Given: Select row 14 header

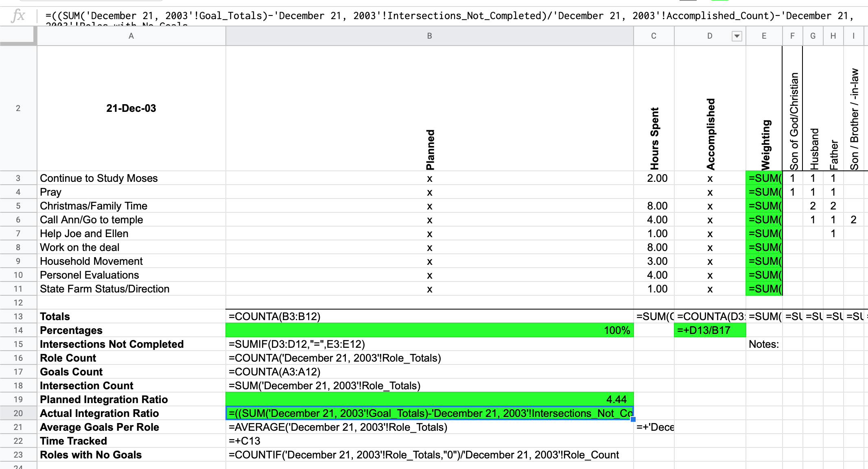Looking at the screenshot, I should coord(18,330).
